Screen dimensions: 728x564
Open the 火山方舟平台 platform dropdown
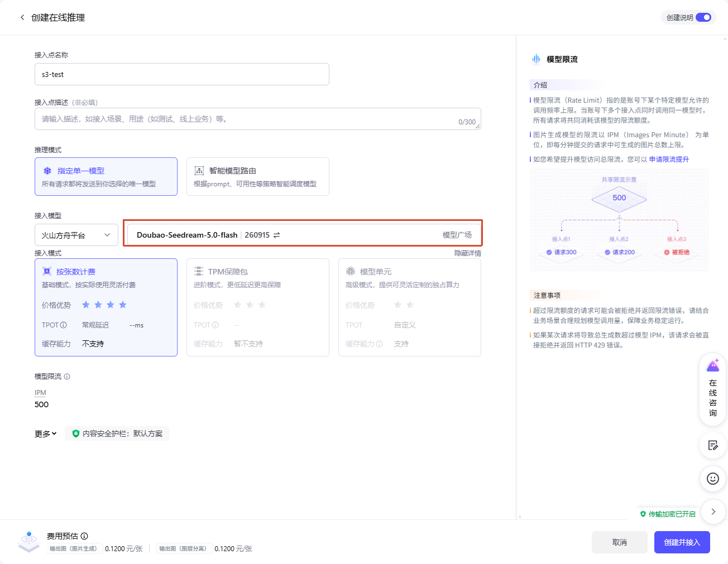click(x=76, y=235)
